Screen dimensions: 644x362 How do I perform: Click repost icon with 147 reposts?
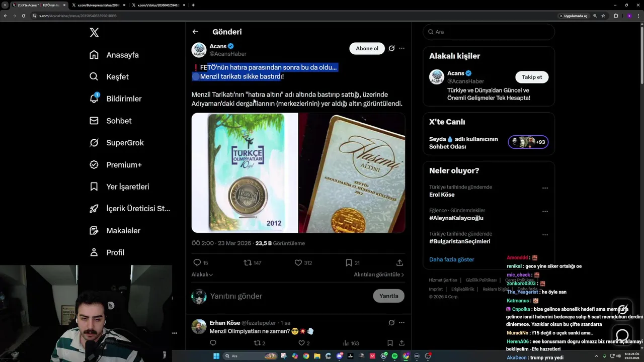[x=252, y=262]
